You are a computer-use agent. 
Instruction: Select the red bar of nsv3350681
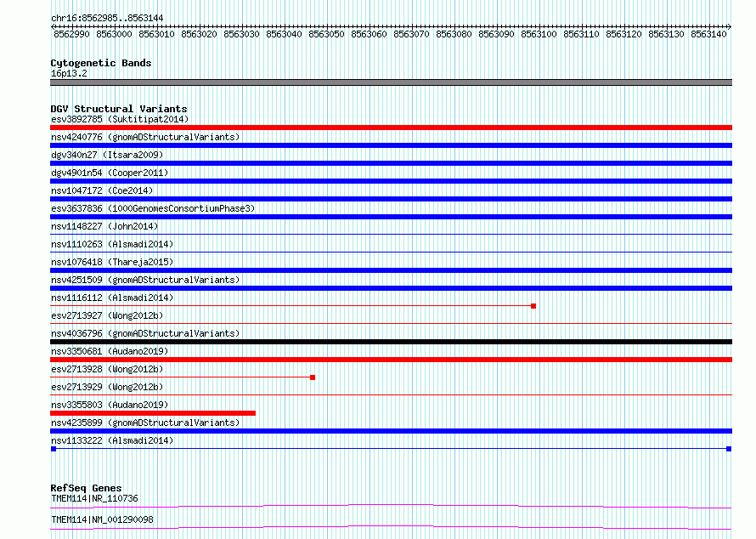point(391,360)
